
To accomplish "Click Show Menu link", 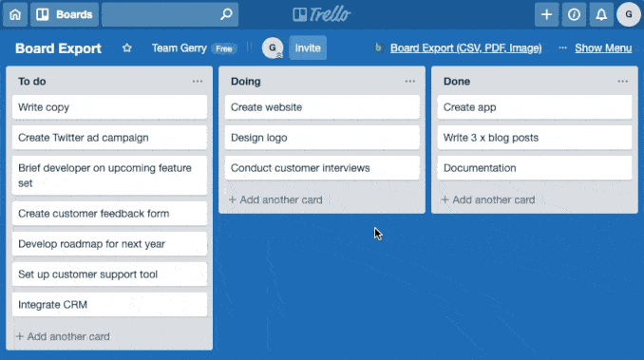I will click(x=603, y=48).
